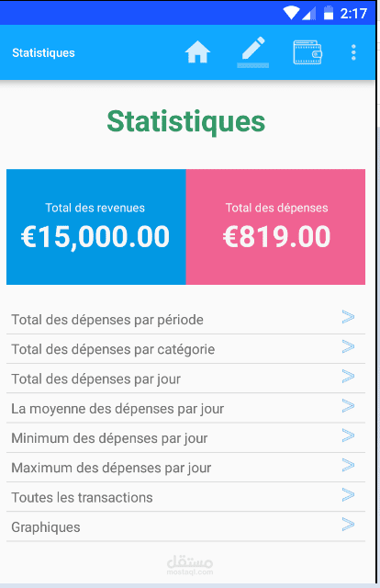The image size is (380, 588).
Task: Tap the battery status icon
Action: pyautogui.click(x=329, y=13)
